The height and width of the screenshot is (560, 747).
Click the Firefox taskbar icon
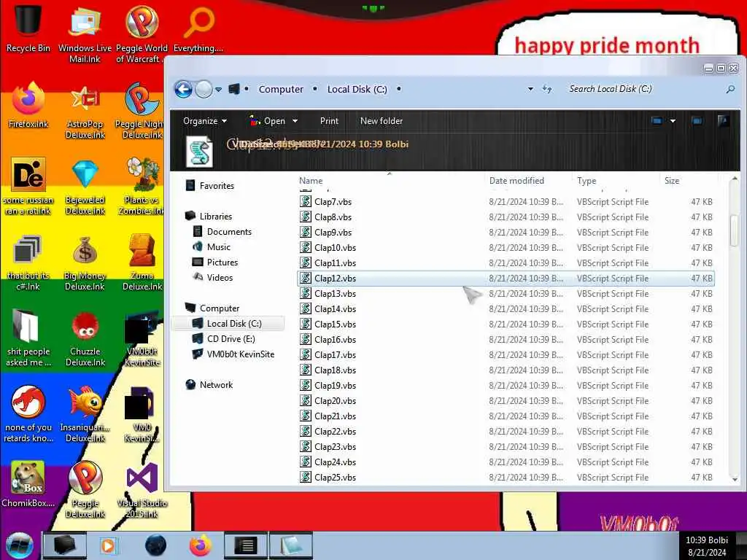(x=200, y=545)
